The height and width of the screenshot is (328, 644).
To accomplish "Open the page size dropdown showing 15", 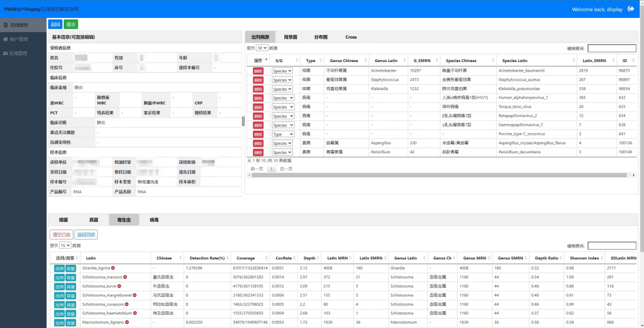I will point(64,245).
